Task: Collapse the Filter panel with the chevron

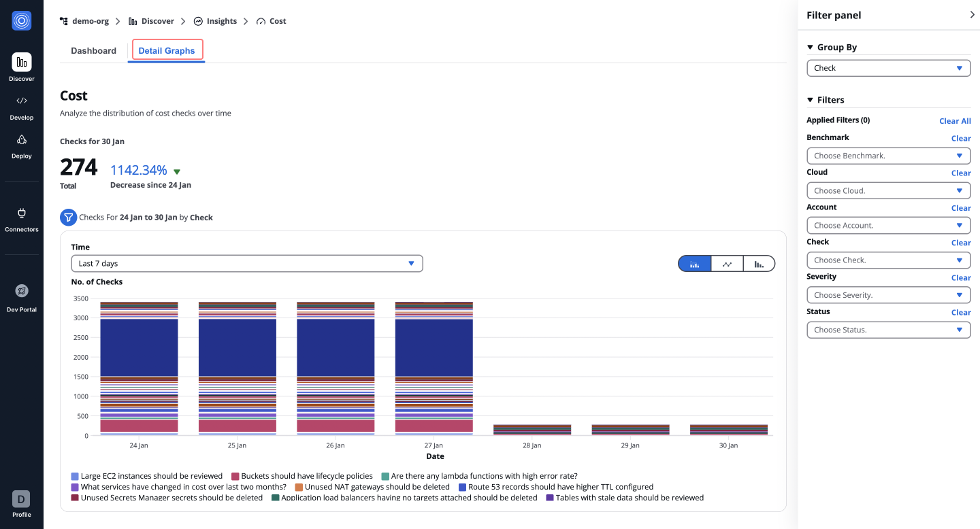Action: point(972,14)
